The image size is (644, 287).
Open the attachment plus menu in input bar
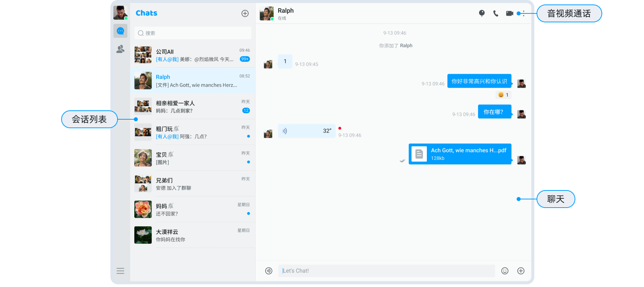pos(521,271)
